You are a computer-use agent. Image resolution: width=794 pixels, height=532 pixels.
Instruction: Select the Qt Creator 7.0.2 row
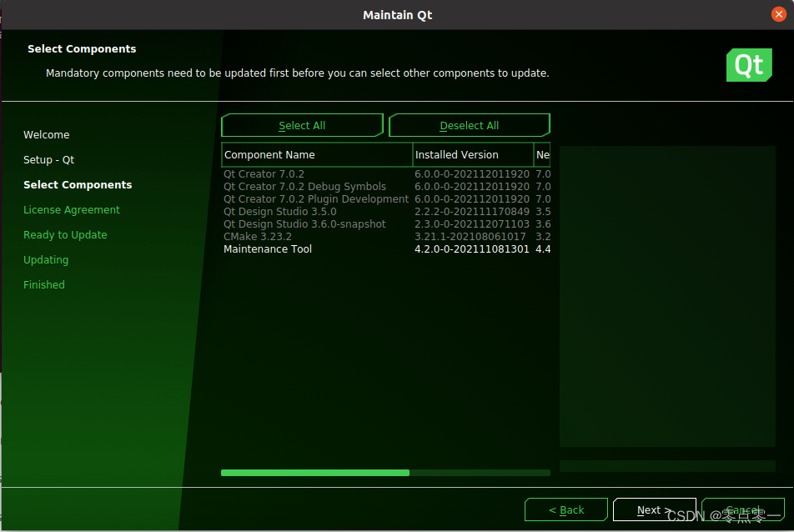click(x=386, y=173)
